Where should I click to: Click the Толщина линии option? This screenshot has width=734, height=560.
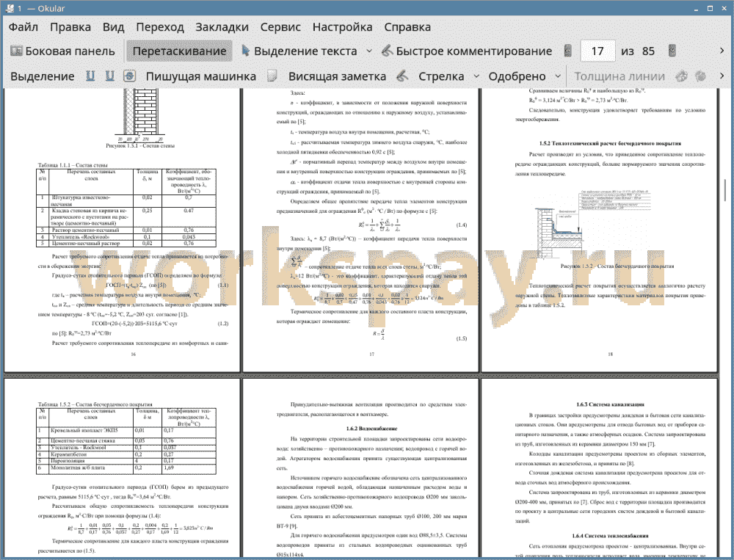pos(619,76)
